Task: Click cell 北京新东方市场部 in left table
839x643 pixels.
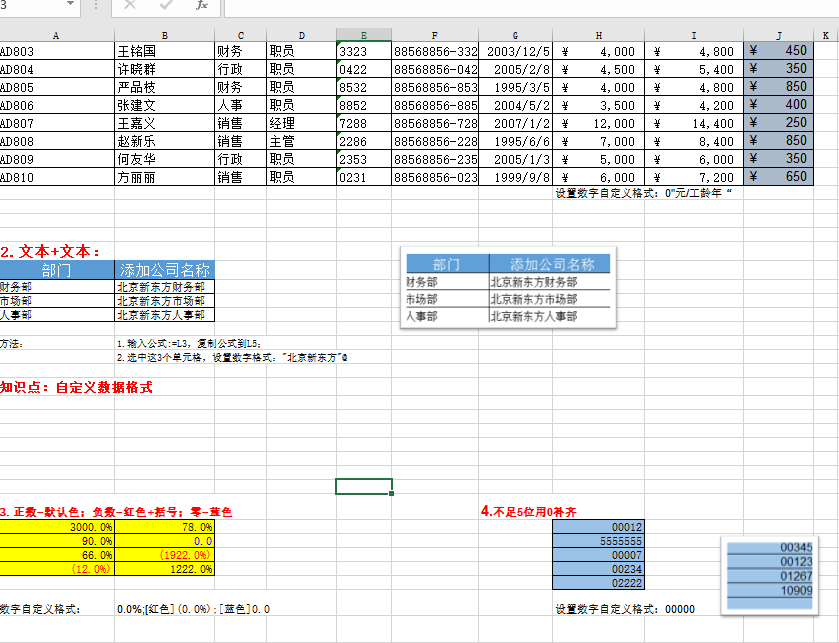Action: [164, 301]
